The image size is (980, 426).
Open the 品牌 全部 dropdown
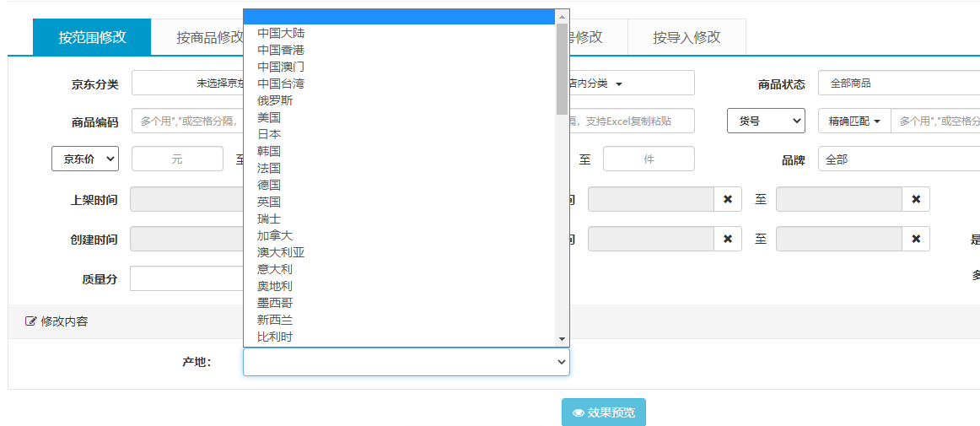coord(899,159)
